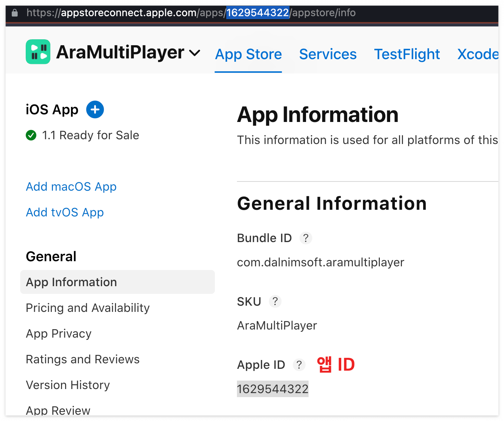Image resolution: width=504 pixels, height=421 pixels.
Task: Click the plus icon next to iOS App
Action: point(95,109)
